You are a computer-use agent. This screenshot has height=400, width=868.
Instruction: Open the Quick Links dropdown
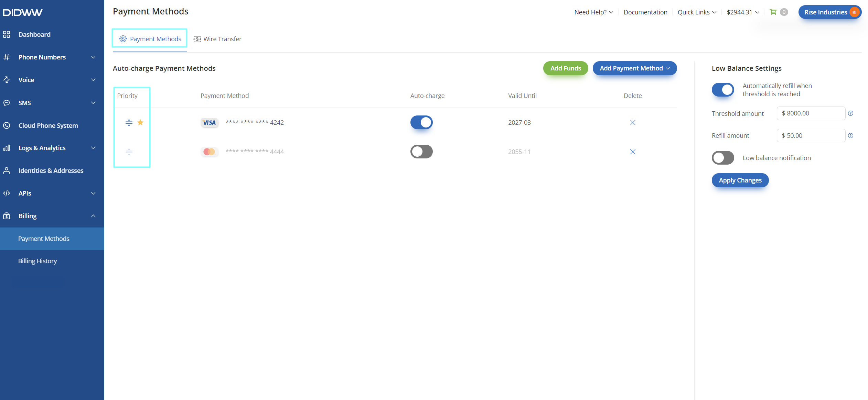click(x=697, y=12)
